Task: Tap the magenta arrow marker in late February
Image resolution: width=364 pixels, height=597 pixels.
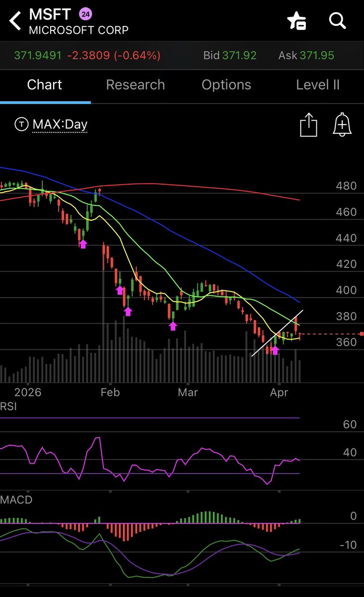Action: click(173, 326)
